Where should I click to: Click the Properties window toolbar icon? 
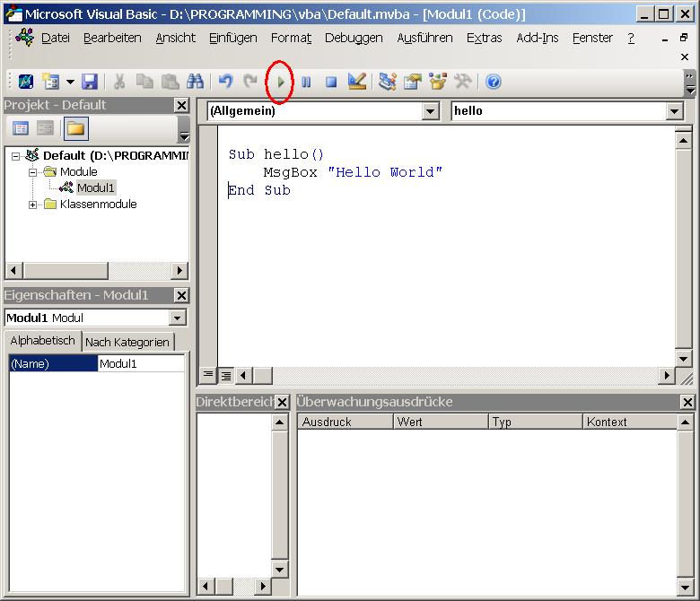(x=413, y=82)
